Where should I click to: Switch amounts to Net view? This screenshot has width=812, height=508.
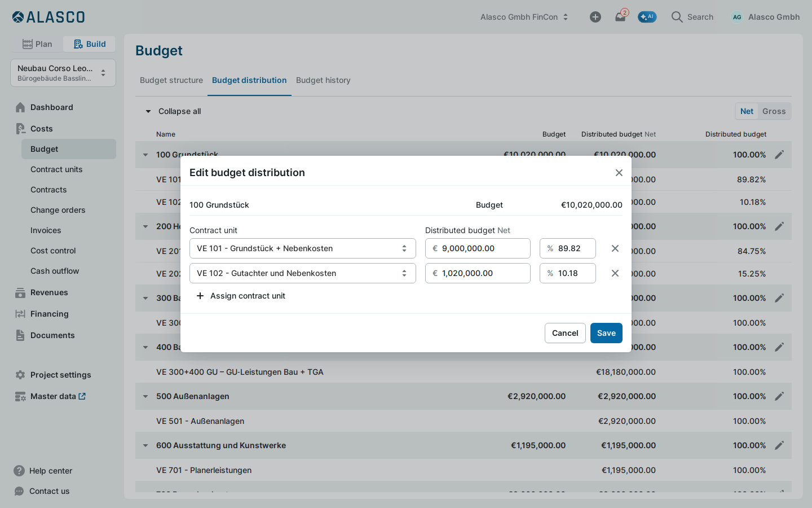click(x=747, y=111)
